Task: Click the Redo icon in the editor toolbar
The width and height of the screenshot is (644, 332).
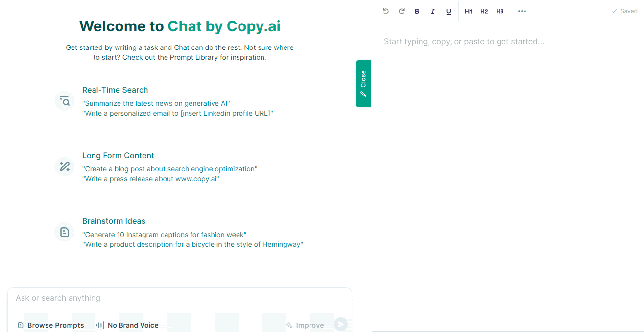Action: (x=401, y=11)
